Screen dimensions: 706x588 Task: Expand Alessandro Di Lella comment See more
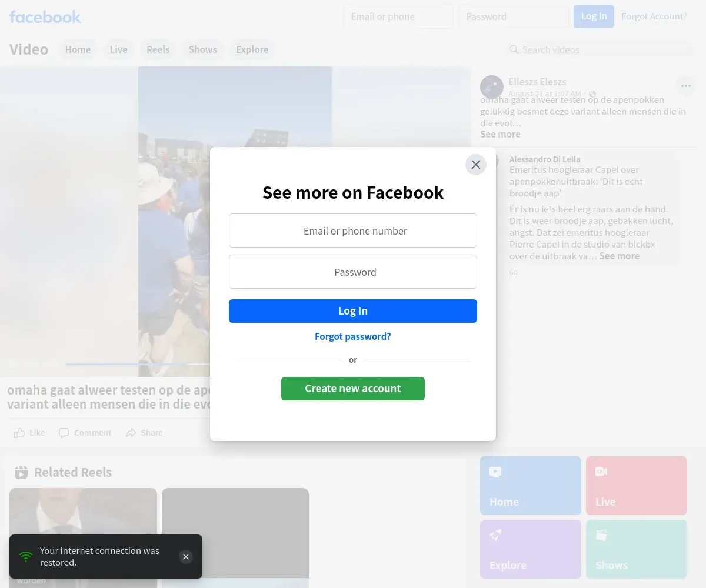point(620,256)
